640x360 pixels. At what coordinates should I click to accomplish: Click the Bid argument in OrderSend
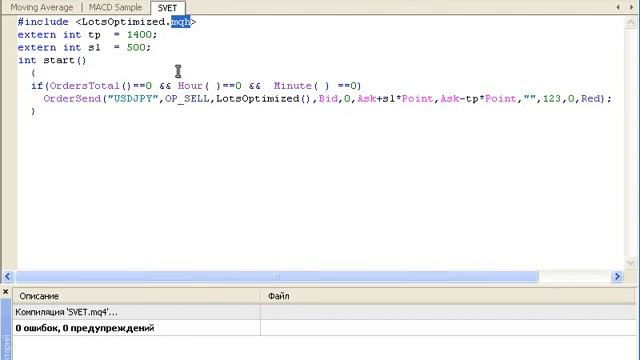328,98
